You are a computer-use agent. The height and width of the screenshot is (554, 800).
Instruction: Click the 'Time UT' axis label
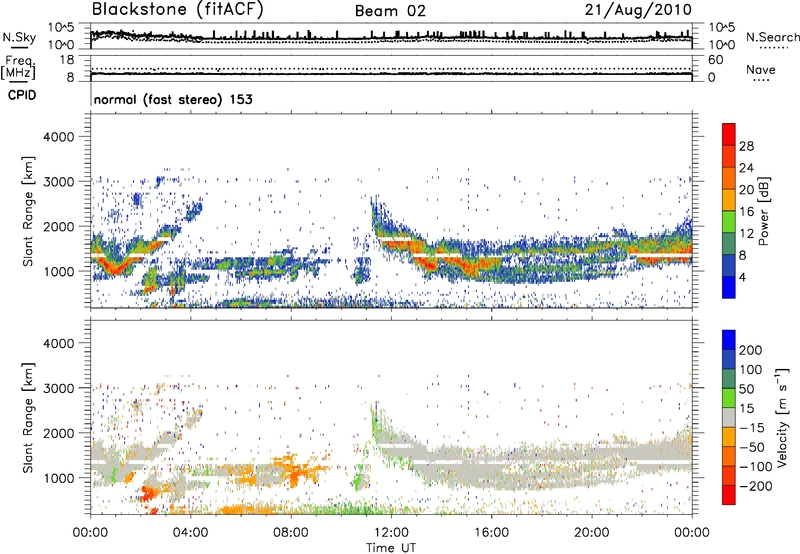pos(391,548)
